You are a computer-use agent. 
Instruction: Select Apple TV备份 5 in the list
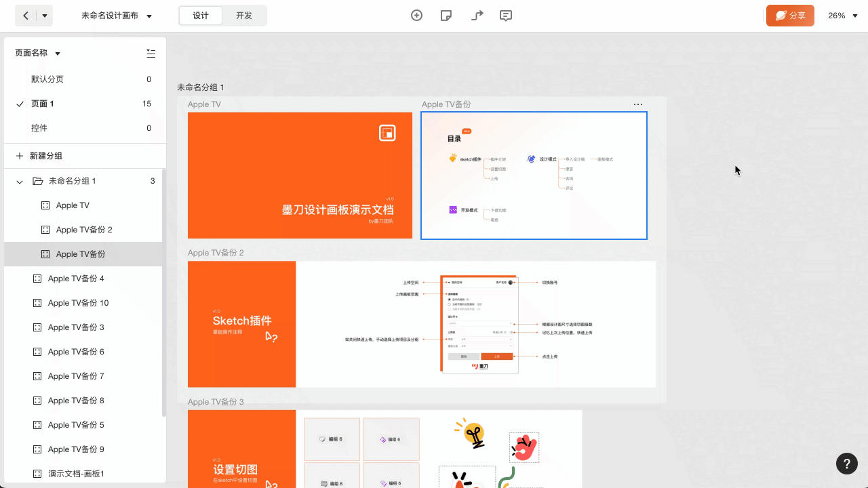(x=83, y=425)
